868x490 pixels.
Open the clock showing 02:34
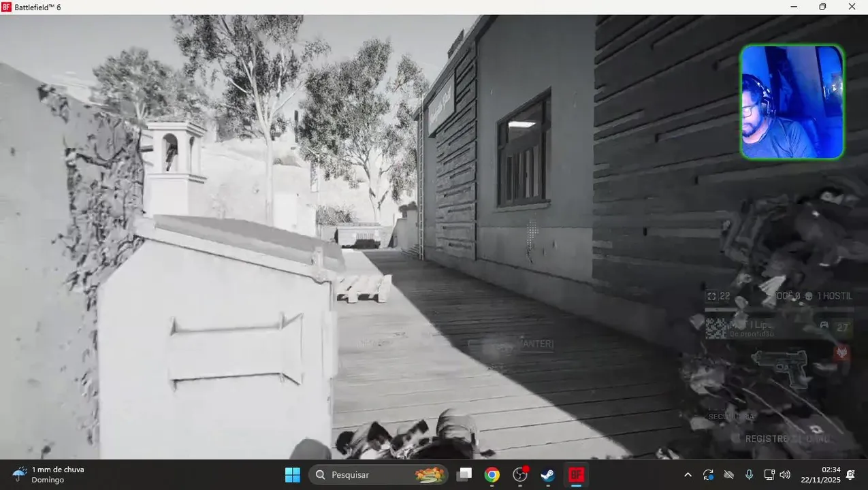[821, 475]
